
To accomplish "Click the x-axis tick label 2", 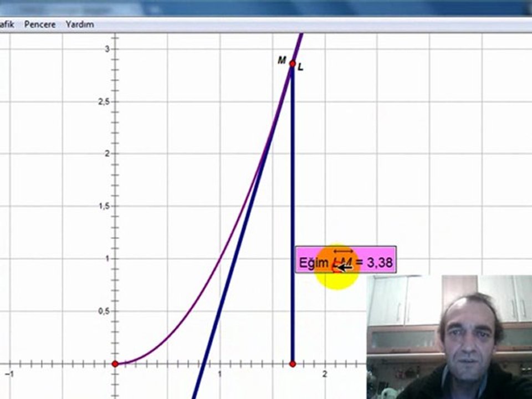I will pos(325,374).
